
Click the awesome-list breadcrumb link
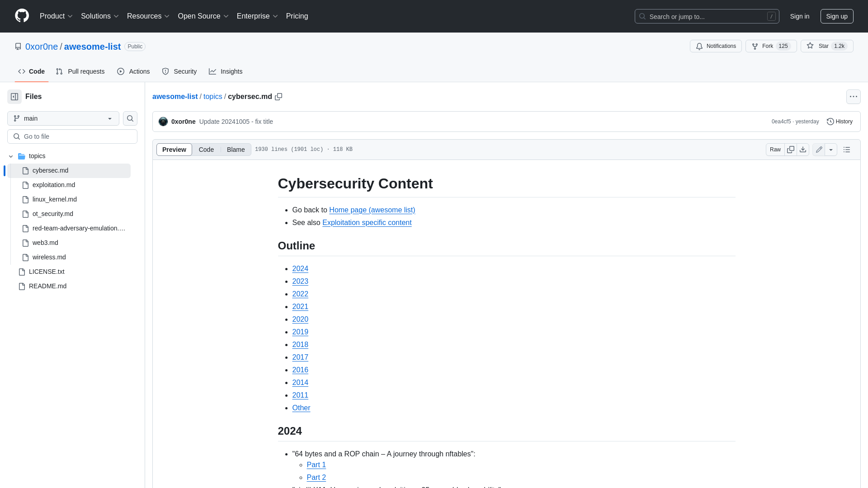pos(175,97)
